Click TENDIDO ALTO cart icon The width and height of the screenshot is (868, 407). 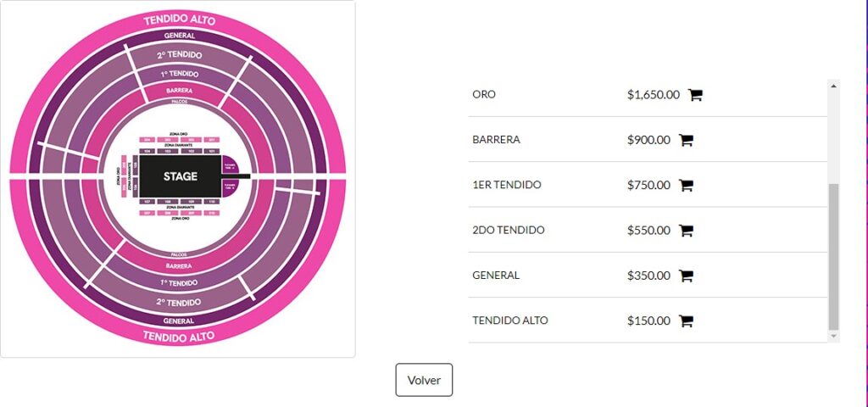[x=686, y=321]
